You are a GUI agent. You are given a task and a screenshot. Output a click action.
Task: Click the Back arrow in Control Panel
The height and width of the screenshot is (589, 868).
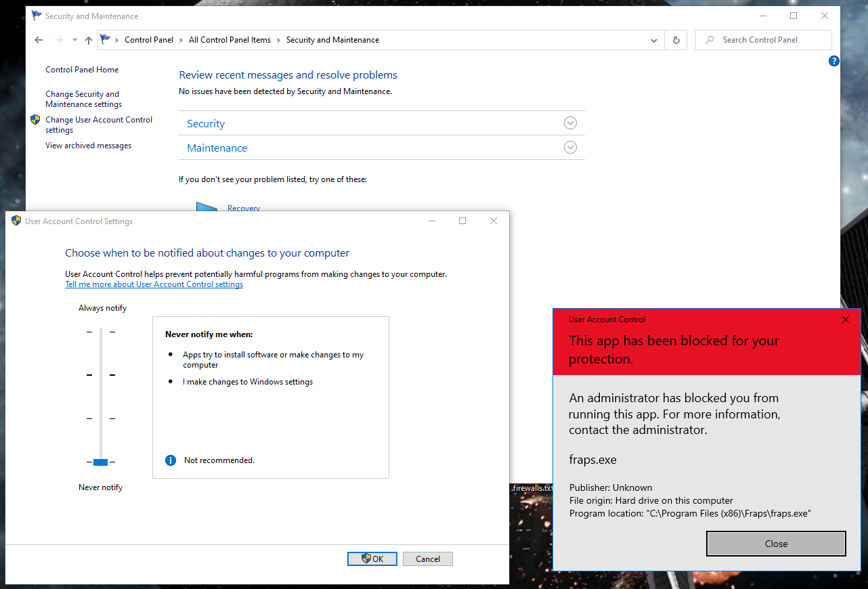pos(39,40)
